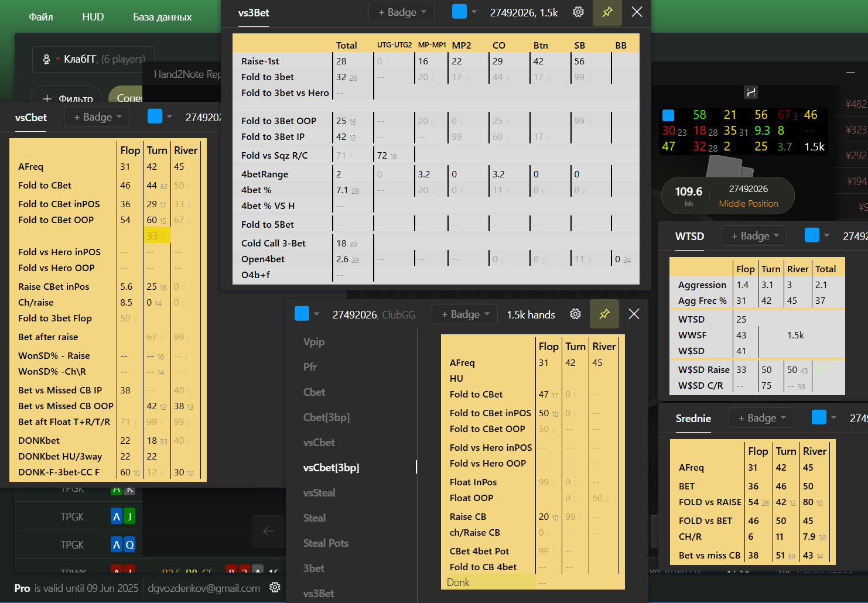Select Cbet[3bp] in the popup sidebar
The image size is (868, 603).
pos(326,417)
